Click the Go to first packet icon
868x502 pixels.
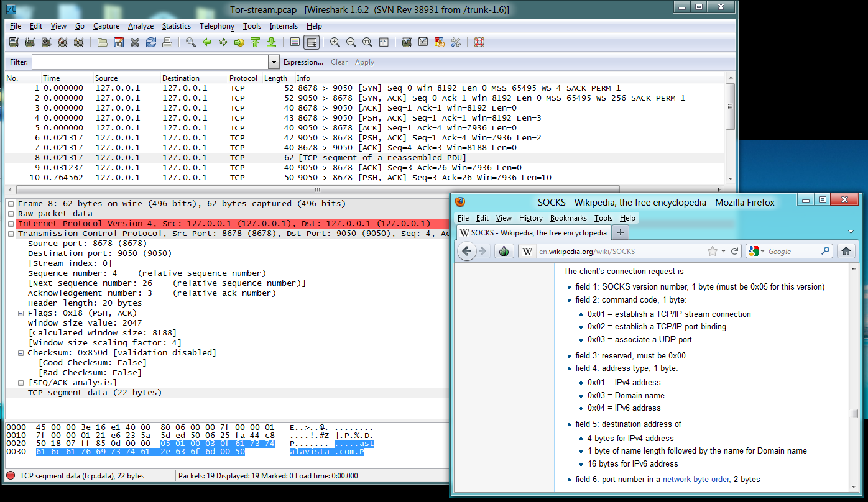coord(255,43)
